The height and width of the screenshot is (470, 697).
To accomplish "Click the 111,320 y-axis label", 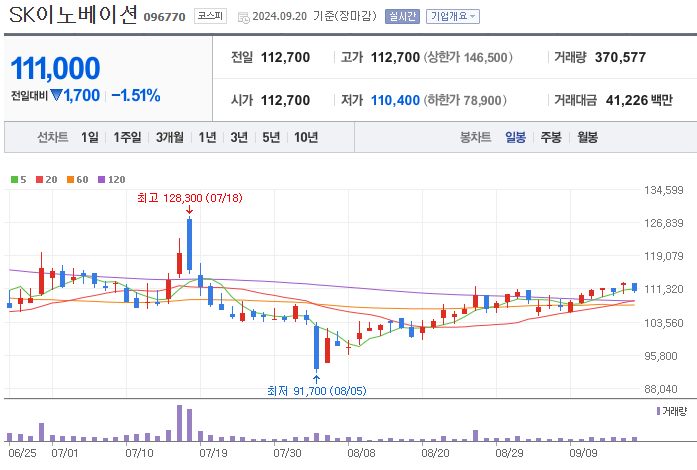I will [x=664, y=289].
